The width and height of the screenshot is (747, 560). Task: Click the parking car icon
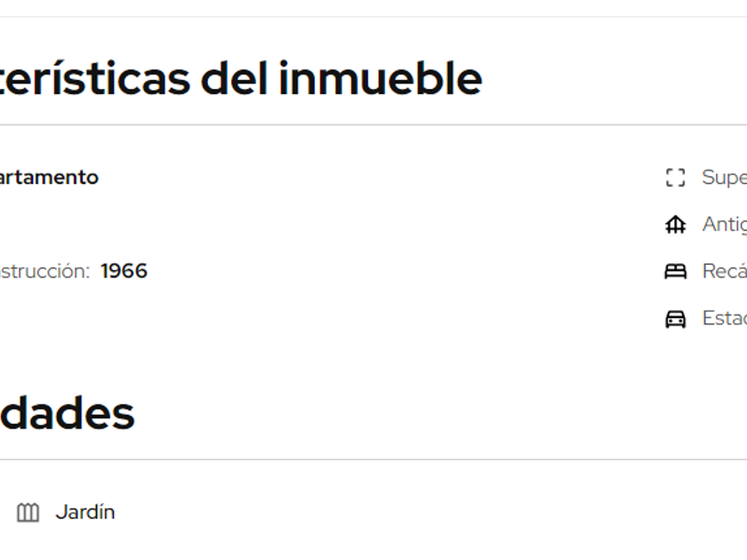(675, 319)
